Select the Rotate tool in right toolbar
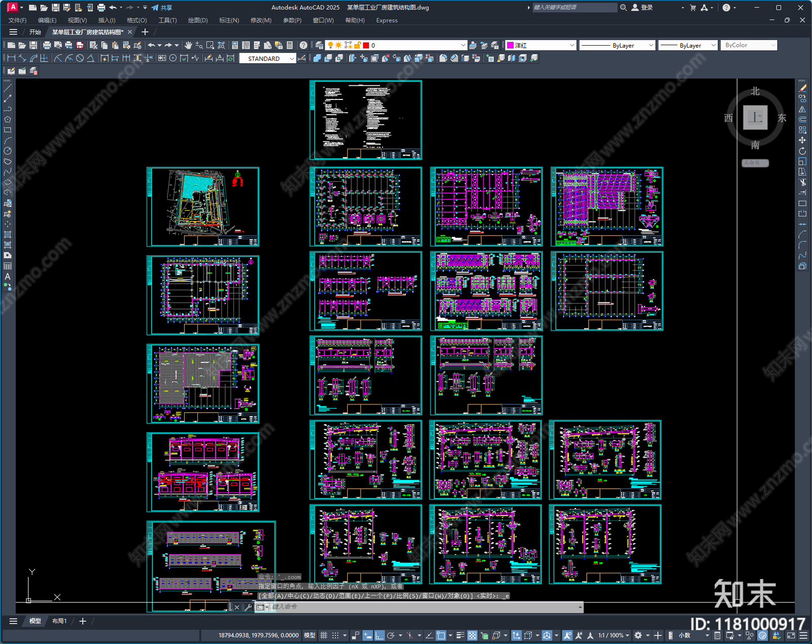This screenshot has width=812, height=644. pos(802,151)
